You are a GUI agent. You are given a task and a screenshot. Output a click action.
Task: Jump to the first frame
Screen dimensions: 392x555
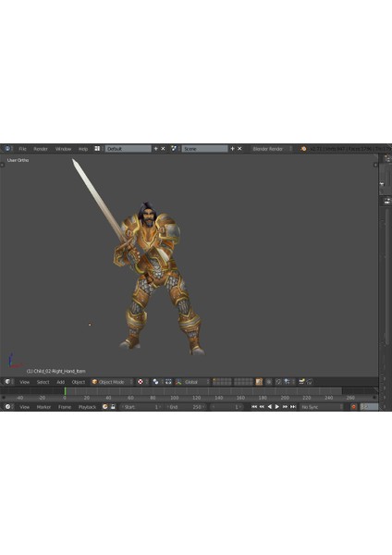[254, 407]
